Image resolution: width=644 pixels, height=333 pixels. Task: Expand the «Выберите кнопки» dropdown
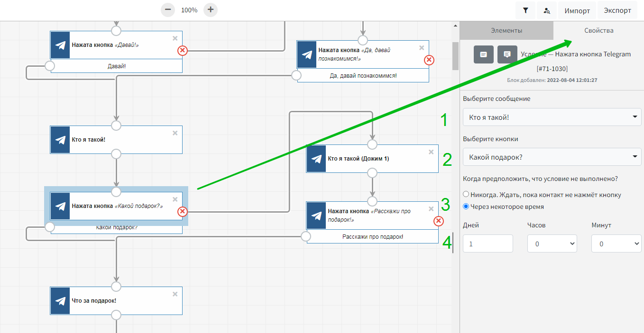(552, 157)
